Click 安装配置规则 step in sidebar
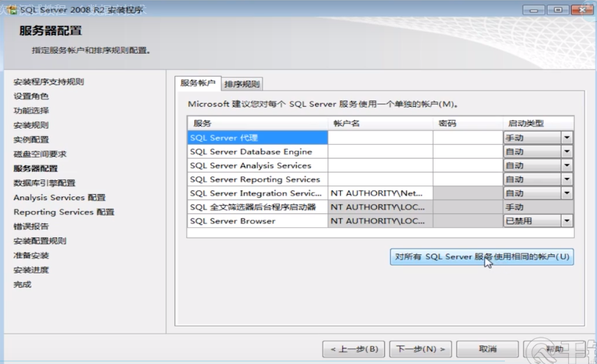Viewport: 597px width, 364px height. (40, 240)
